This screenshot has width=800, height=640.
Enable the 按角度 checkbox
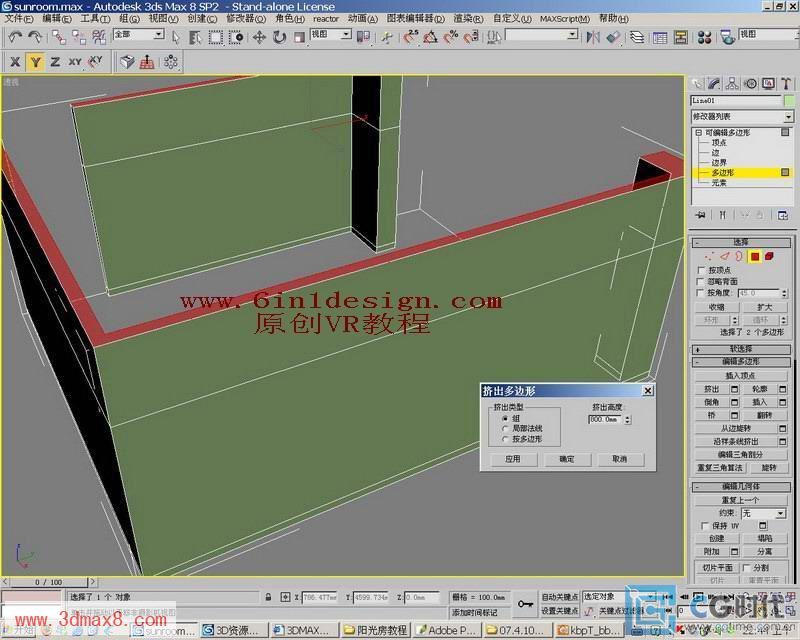click(701, 293)
